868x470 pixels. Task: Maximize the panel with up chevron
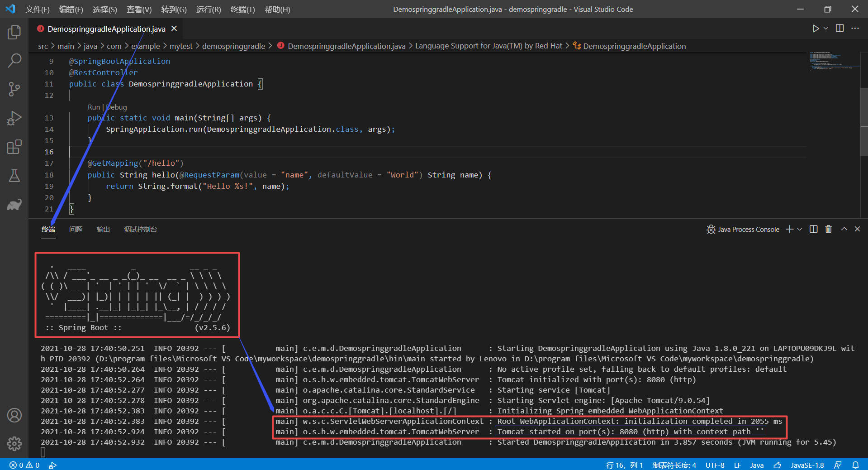pos(844,229)
